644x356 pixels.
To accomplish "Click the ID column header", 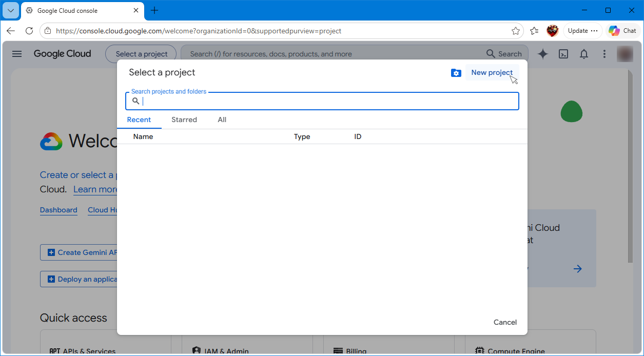I will 358,136.
